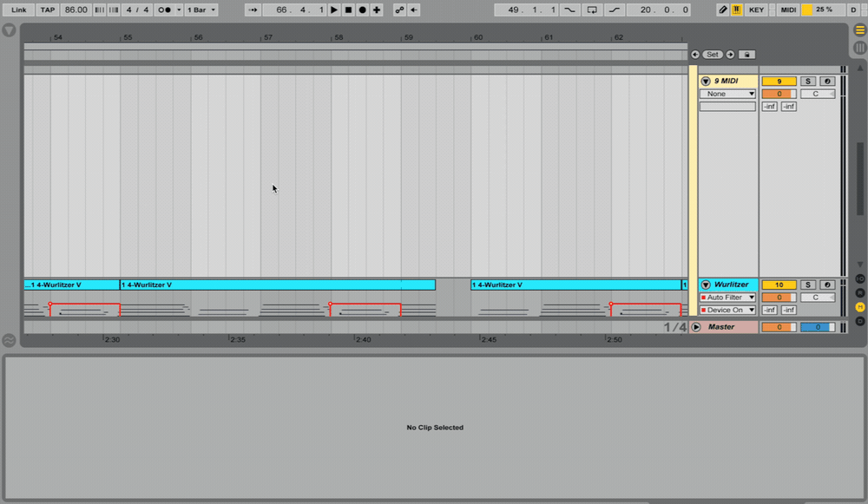Activate Draw Mode pencil icon
The image size is (868, 504).
click(723, 10)
